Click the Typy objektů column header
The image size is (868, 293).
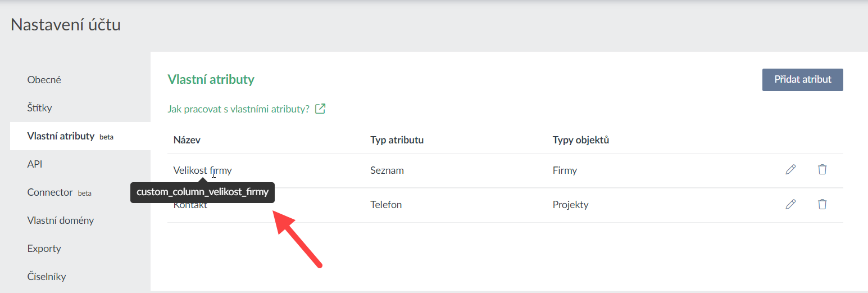(x=581, y=140)
